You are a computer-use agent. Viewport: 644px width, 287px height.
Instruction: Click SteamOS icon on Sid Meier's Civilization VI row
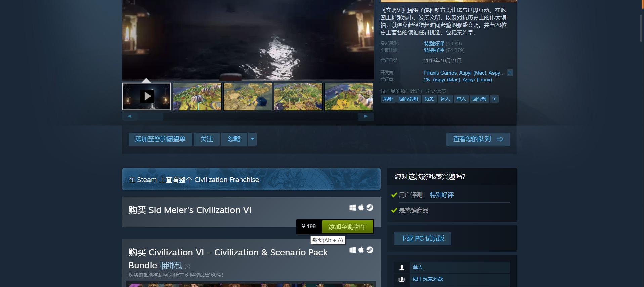[370, 208]
